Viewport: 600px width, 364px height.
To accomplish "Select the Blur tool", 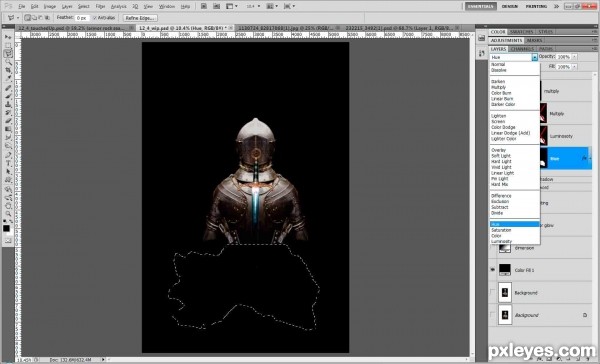I will pos(8,138).
